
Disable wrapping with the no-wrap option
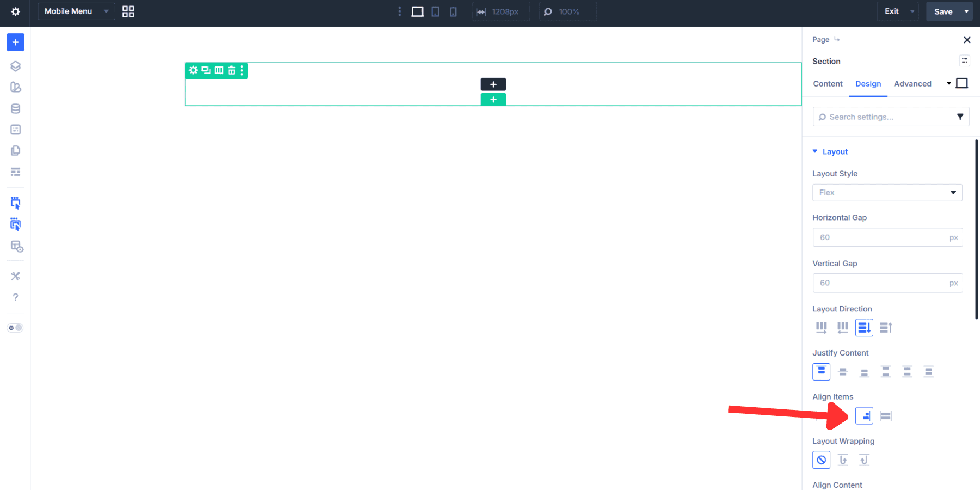pos(821,460)
